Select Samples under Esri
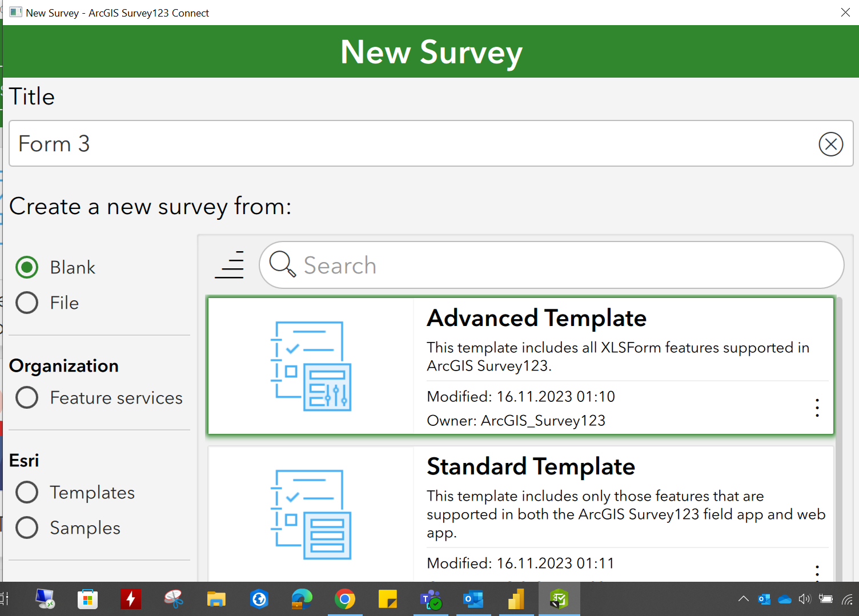 pyautogui.click(x=26, y=528)
